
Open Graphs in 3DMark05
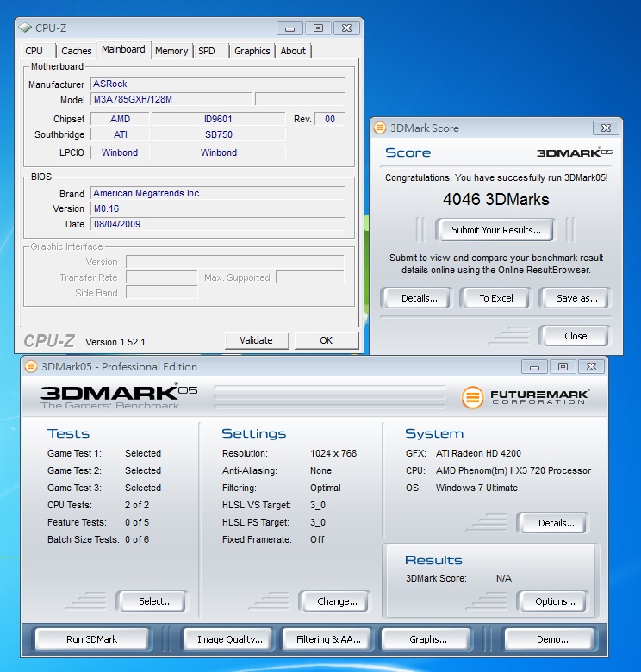pos(427,639)
